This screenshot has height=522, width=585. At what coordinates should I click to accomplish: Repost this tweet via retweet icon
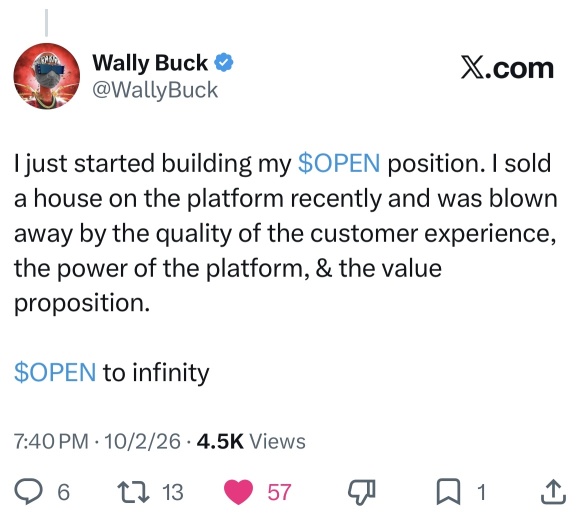133,492
